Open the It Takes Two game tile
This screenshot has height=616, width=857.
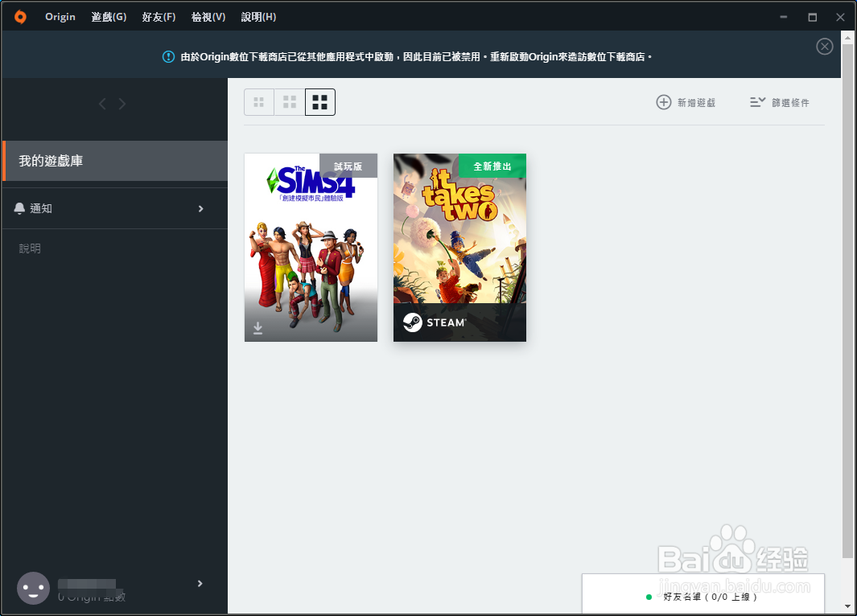tap(459, 248)
